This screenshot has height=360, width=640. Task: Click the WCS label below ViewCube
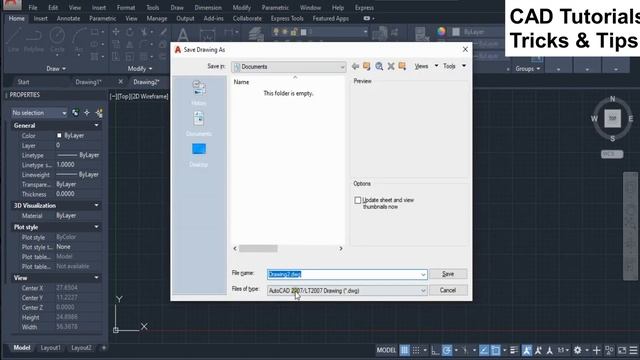tap(612, 154)
